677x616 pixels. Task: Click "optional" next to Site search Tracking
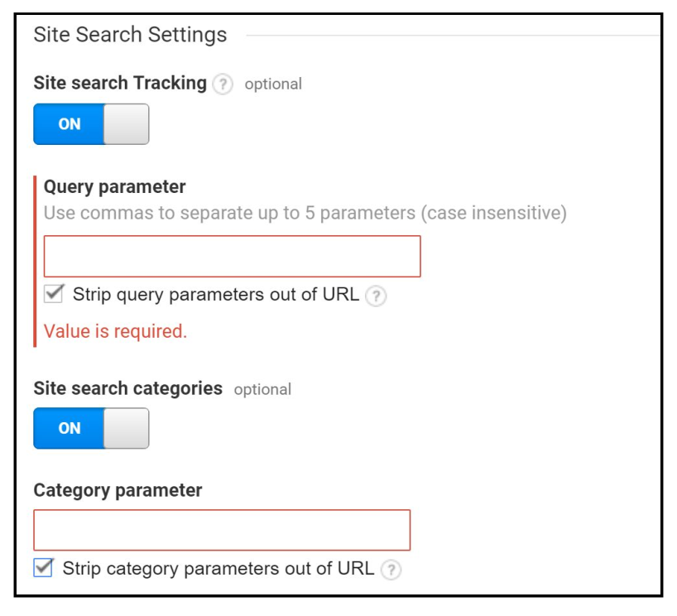tap(273, 84)
